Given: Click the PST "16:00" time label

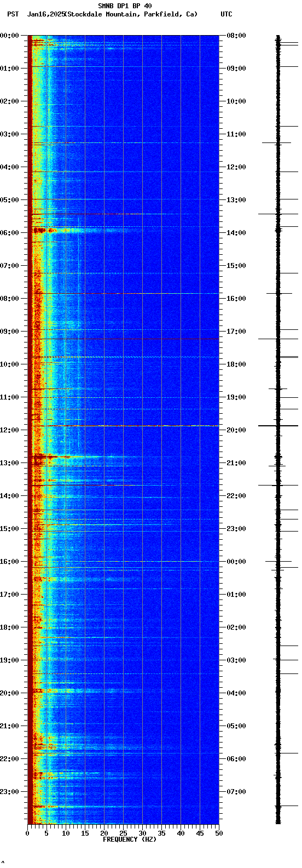Looking at the screenshot, I should point(9,562).
